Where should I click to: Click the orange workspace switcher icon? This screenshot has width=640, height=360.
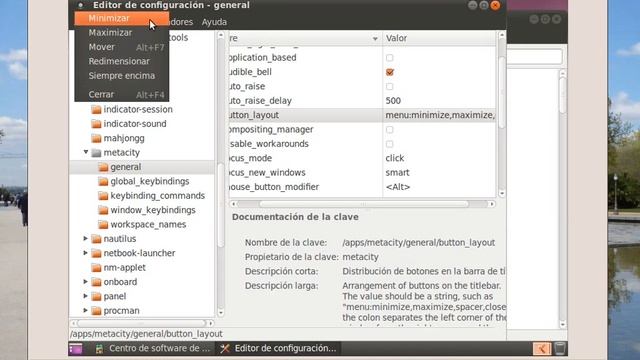pos(542,349)
